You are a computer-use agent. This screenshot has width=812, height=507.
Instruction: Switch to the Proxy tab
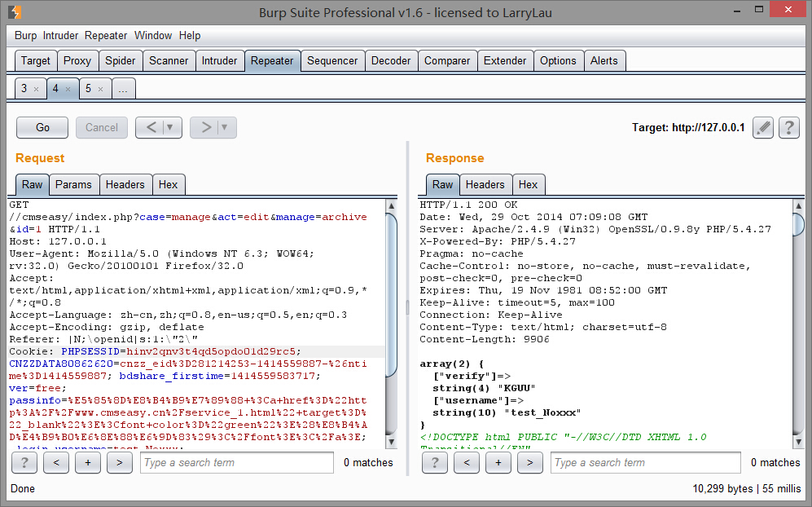tap(77, 60)
